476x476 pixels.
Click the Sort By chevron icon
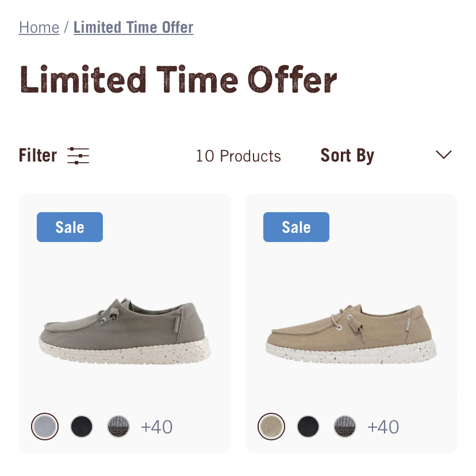click(x=443, y=155)
